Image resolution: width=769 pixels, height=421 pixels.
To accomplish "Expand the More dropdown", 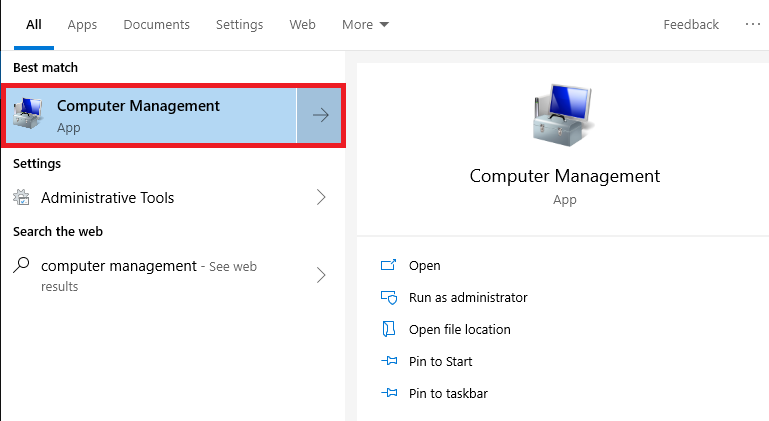I will [x=365, y=25].
